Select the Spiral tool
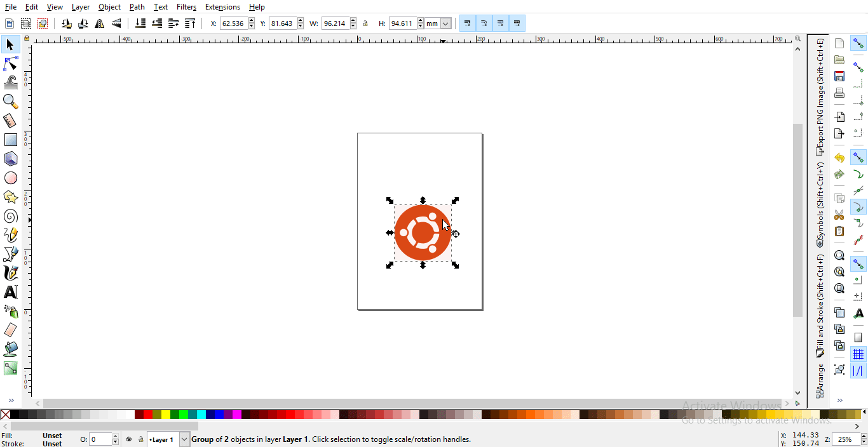The width and height of the screenshot is (868, 447). click(10, 216)
